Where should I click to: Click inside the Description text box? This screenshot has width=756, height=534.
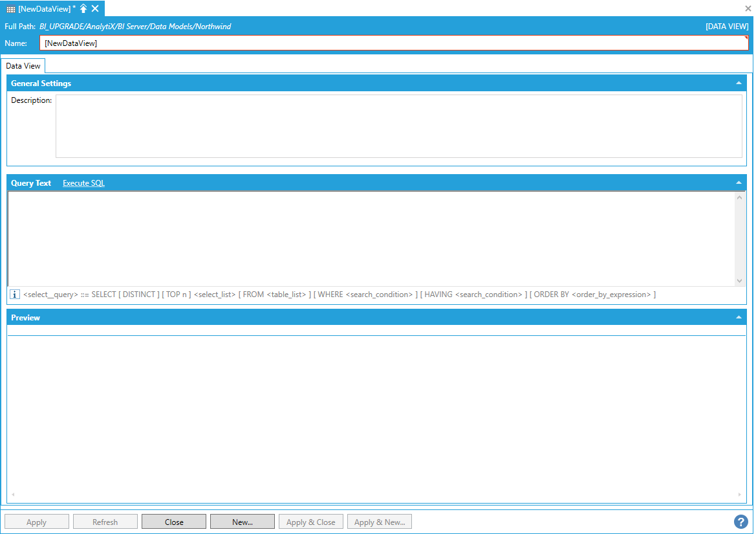click(398, 126)
